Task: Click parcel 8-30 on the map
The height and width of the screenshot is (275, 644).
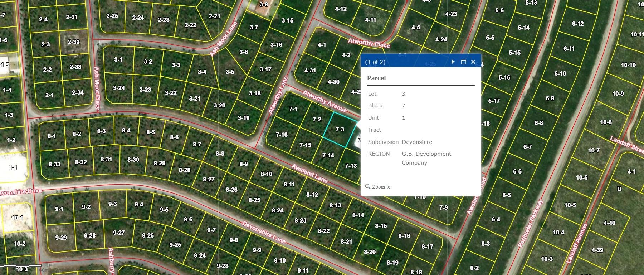Action: pos(133,160)
